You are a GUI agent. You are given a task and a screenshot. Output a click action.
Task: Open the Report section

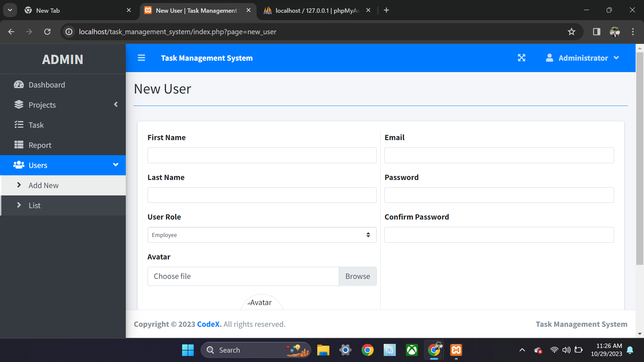tap(40, 145)
